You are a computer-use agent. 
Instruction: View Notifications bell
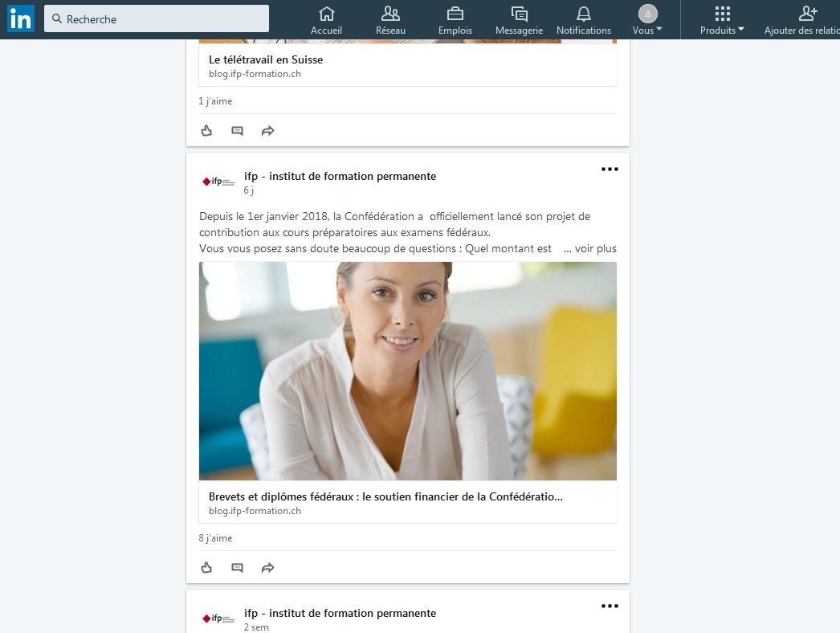pos(584,20)
